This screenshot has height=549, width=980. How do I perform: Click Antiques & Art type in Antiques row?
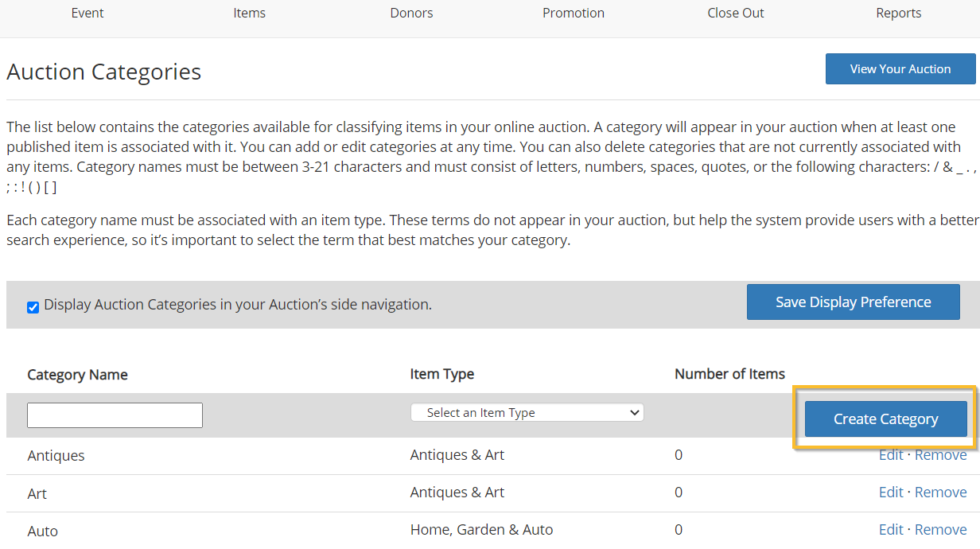coord(457,455)
